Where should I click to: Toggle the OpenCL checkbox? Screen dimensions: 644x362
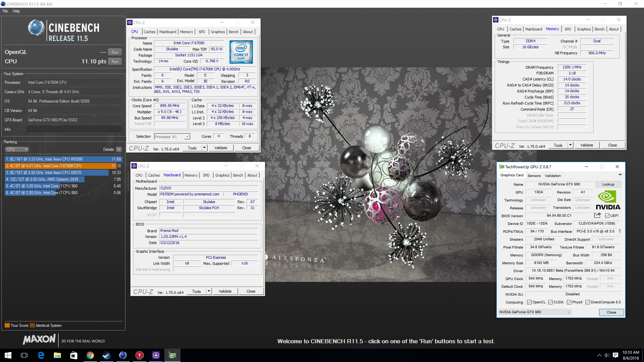pos(529,302)
